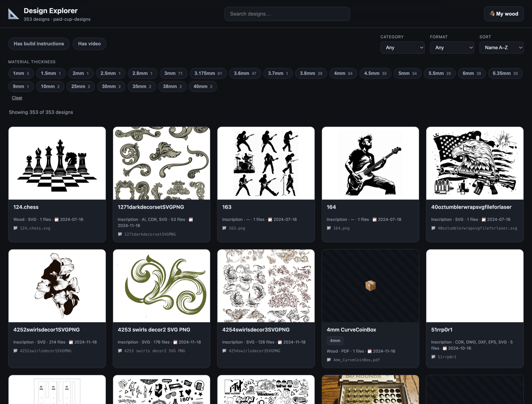Toggle the Has video filter
This screenshot has width=532, height=404.
point(89,44)
